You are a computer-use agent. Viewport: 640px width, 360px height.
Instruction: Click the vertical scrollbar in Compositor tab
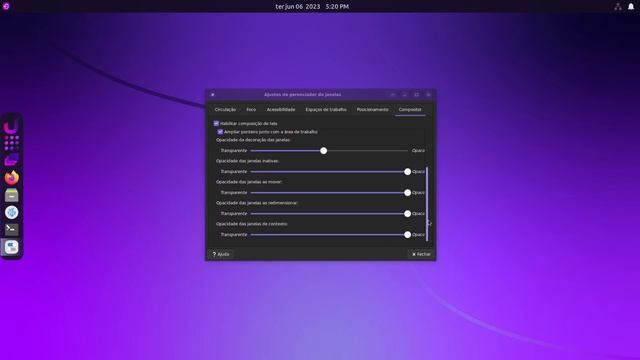point(427,204)
